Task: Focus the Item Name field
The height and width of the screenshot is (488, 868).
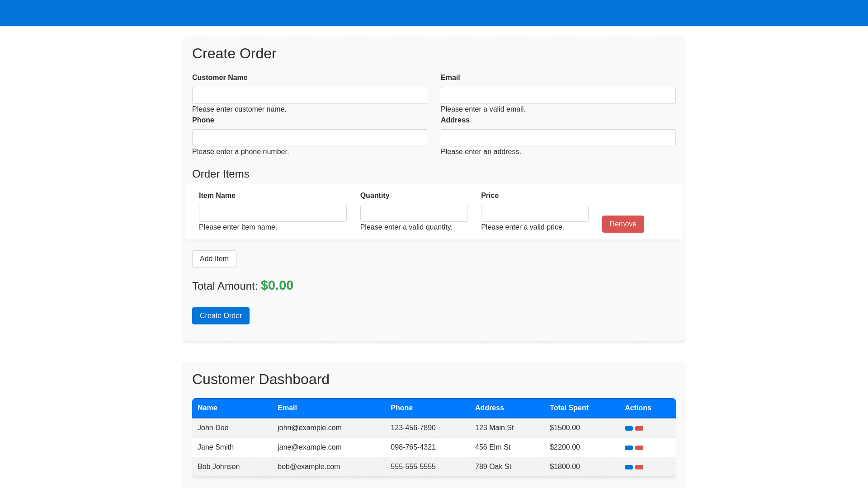Action: click(x=273, y=213)
